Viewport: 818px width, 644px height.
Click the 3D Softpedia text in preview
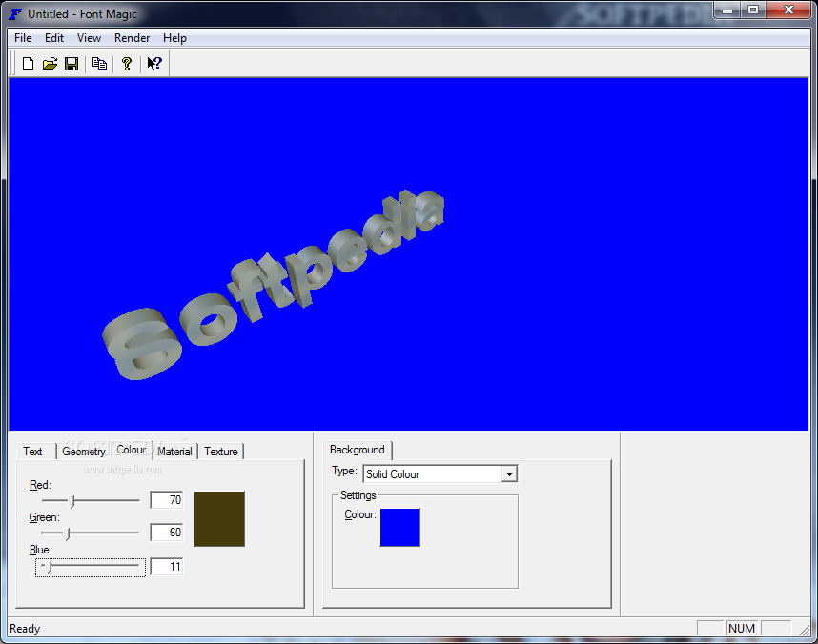274,285
